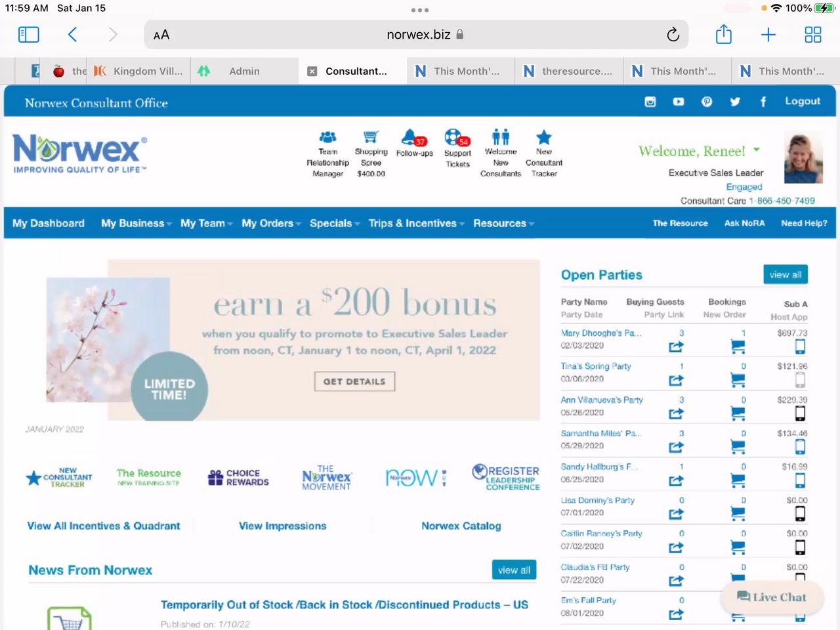
Task: Expand the My Orders menu
Action: 271,223
